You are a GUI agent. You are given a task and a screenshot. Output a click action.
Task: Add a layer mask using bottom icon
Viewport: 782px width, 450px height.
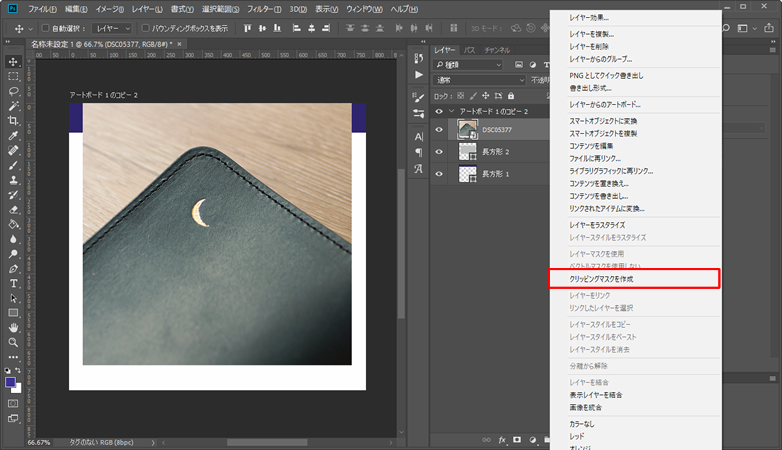[517, 440]
